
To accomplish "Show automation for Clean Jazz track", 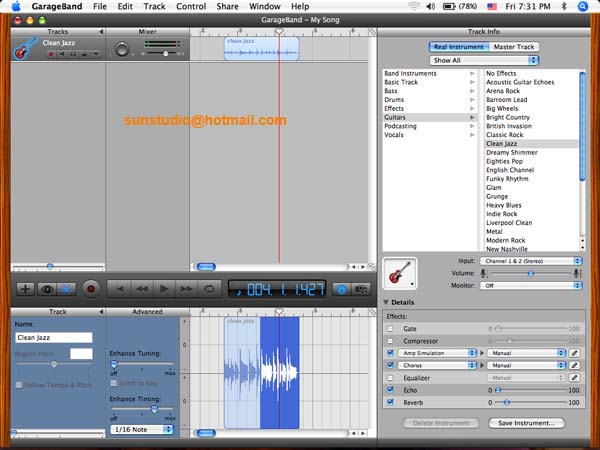I will [96, 54].
